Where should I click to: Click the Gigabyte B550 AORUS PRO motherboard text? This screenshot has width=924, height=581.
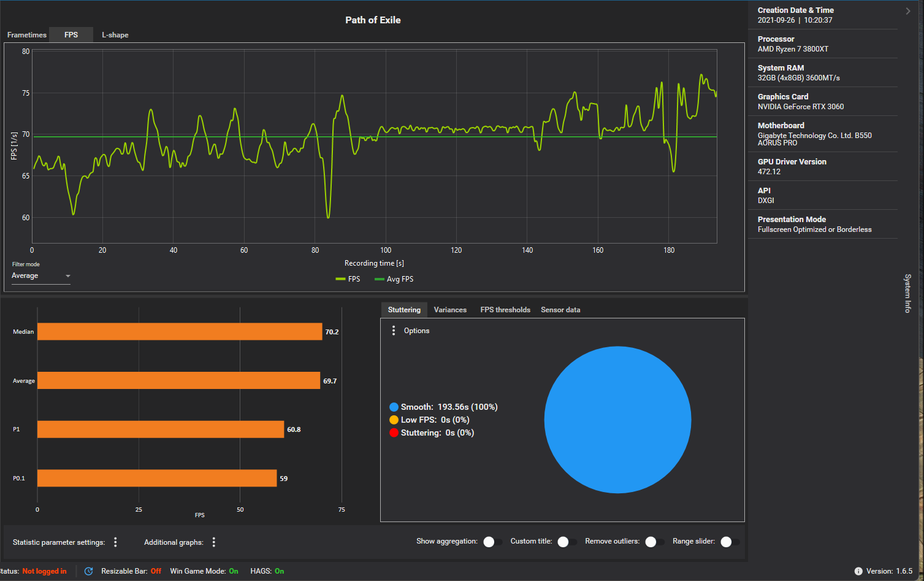[x=814, y=139]
